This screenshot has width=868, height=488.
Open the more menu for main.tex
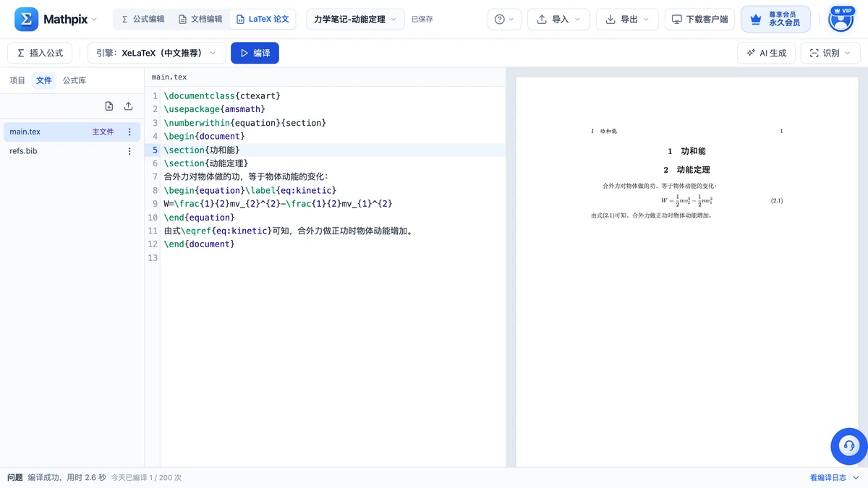point(129,132)
